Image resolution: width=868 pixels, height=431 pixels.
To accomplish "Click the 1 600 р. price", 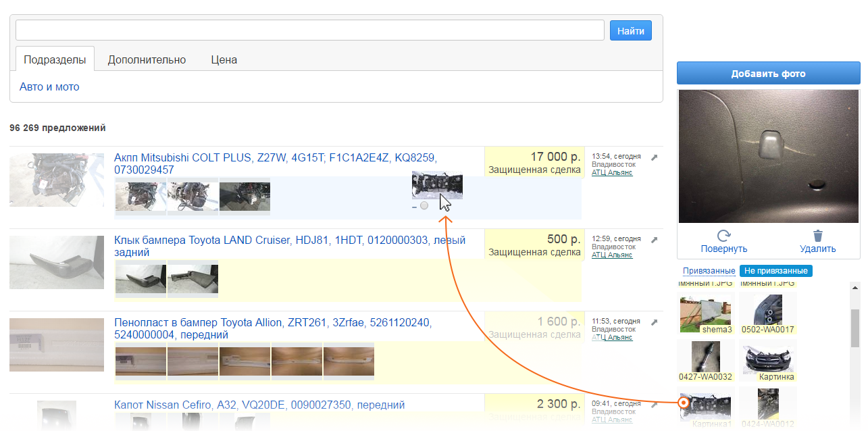I will click(x=559, y=322).
